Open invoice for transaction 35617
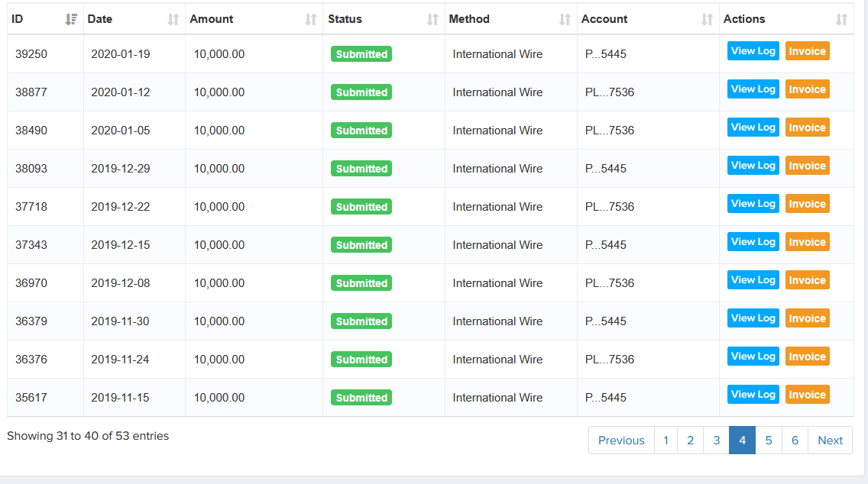Screen dimensions: 868x484 pyautogui.click(x=807, y=395)
